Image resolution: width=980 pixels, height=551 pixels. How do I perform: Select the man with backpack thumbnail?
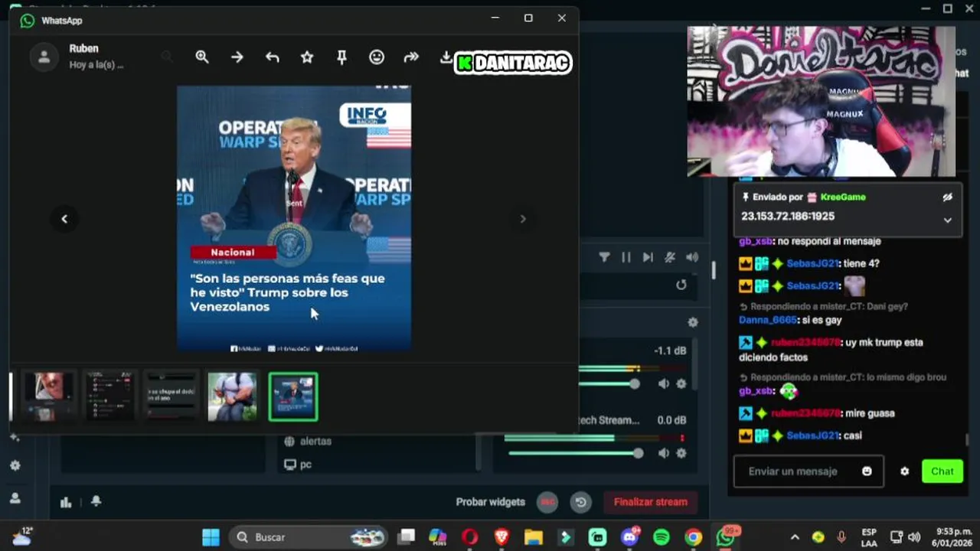pos(233,396)
